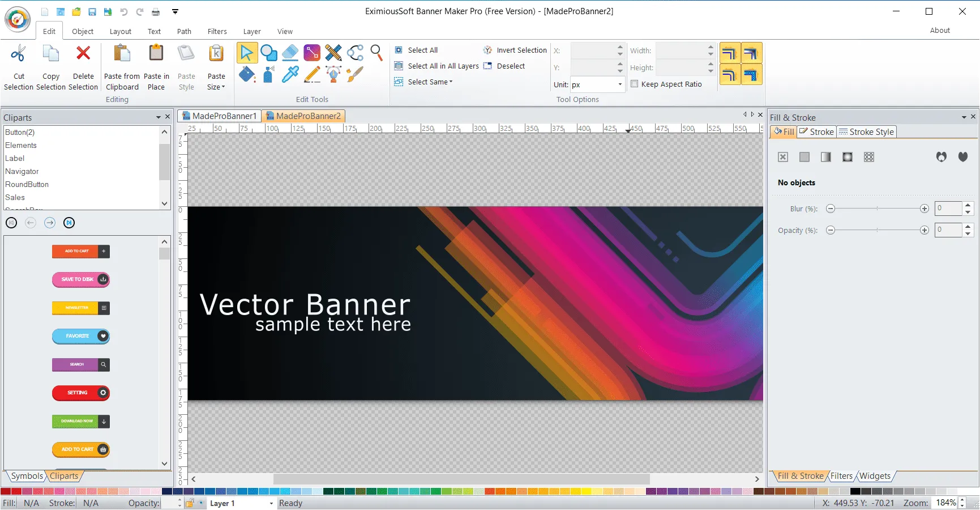This screenshot has width=980, height=510.
Task: Click Blur slider plus button
Action: coord(925,209)
